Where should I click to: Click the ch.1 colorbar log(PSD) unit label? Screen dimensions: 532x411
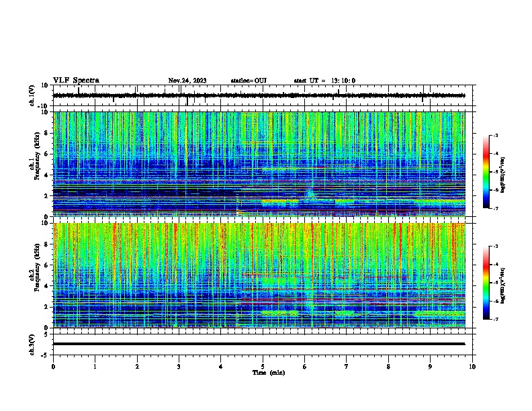coord(503,175)
